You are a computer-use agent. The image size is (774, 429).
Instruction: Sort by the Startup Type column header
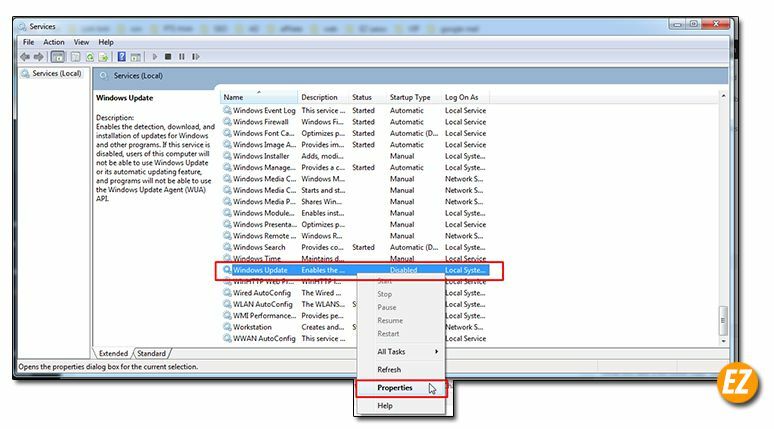[x=414, y=97]
